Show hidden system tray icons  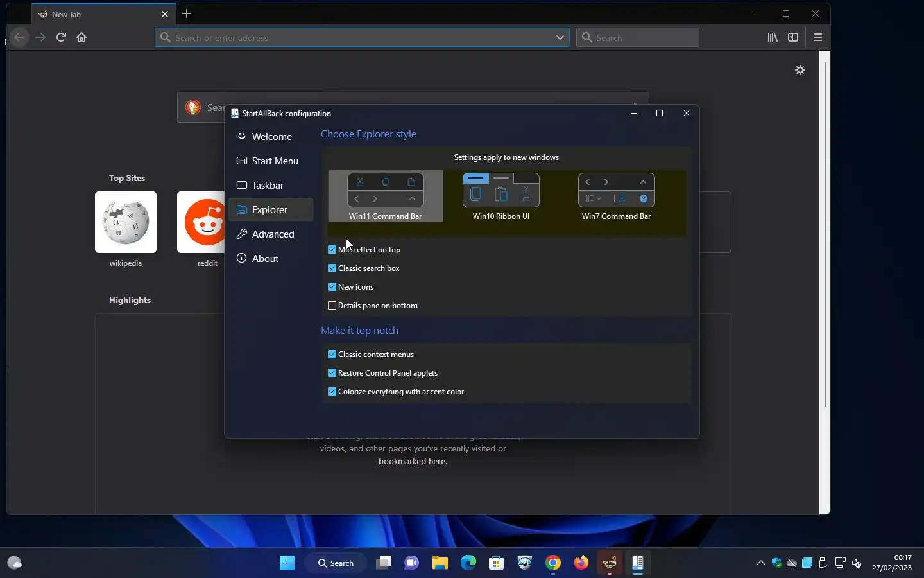761,563
